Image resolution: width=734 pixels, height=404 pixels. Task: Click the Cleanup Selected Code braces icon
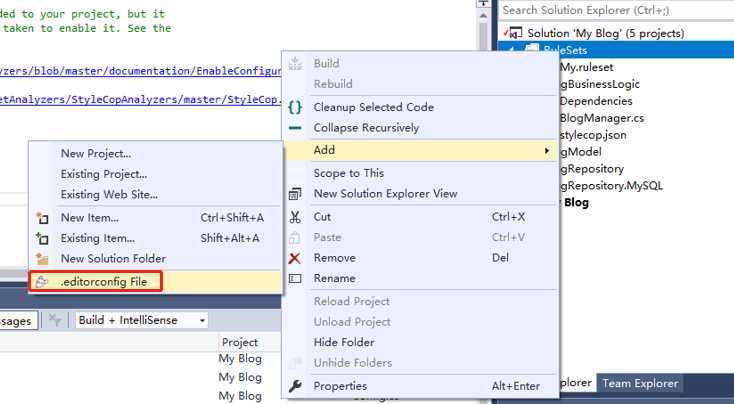(x=295, y=107)
